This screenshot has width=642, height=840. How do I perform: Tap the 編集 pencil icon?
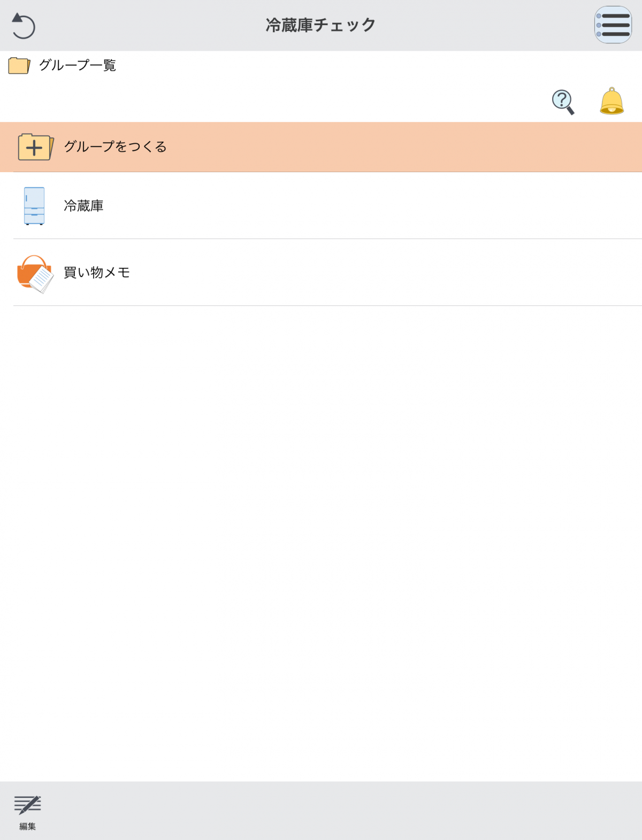[x=27, y=805]
